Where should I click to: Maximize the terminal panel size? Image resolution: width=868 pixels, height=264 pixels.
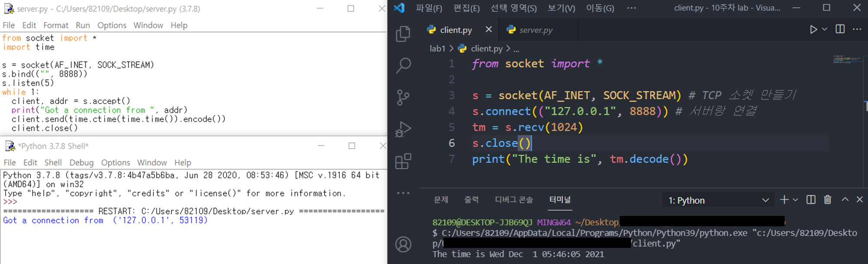click(x=845, y=199)
